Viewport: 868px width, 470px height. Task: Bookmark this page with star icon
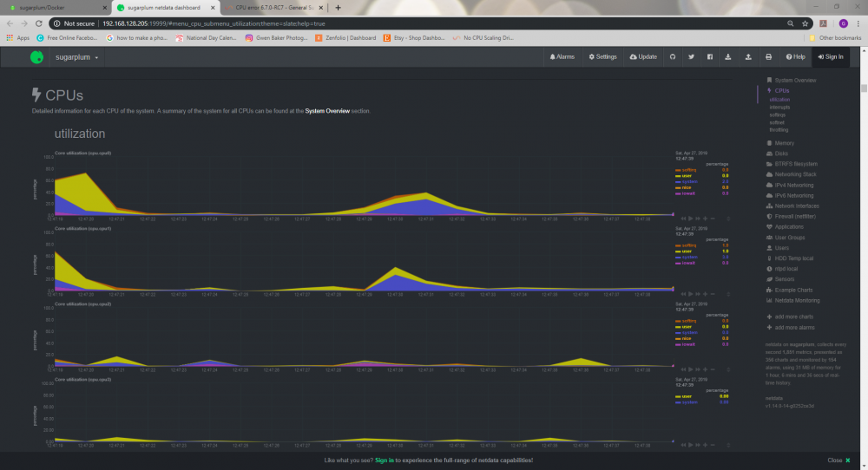coord(805,23)
